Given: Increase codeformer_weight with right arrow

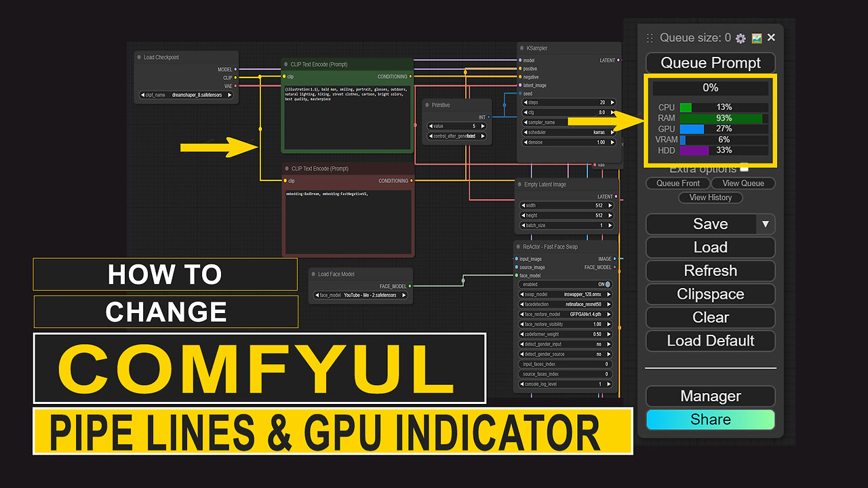Looking at the screenshot, I should (x=609, y=334).
